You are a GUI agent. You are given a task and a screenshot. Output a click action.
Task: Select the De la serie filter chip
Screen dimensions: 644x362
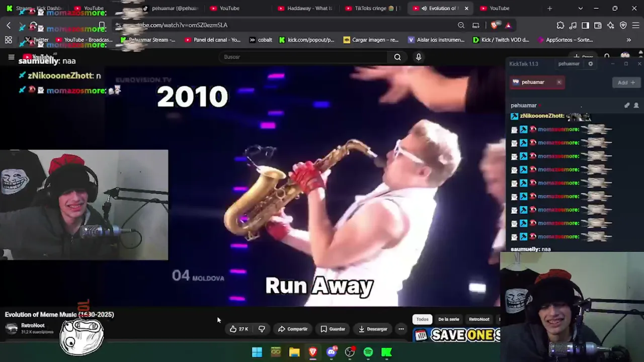(448, 319)
